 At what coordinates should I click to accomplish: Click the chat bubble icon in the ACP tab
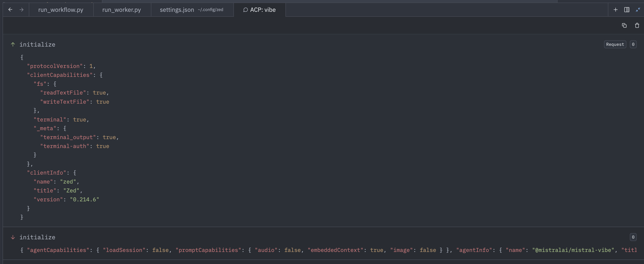245,10
